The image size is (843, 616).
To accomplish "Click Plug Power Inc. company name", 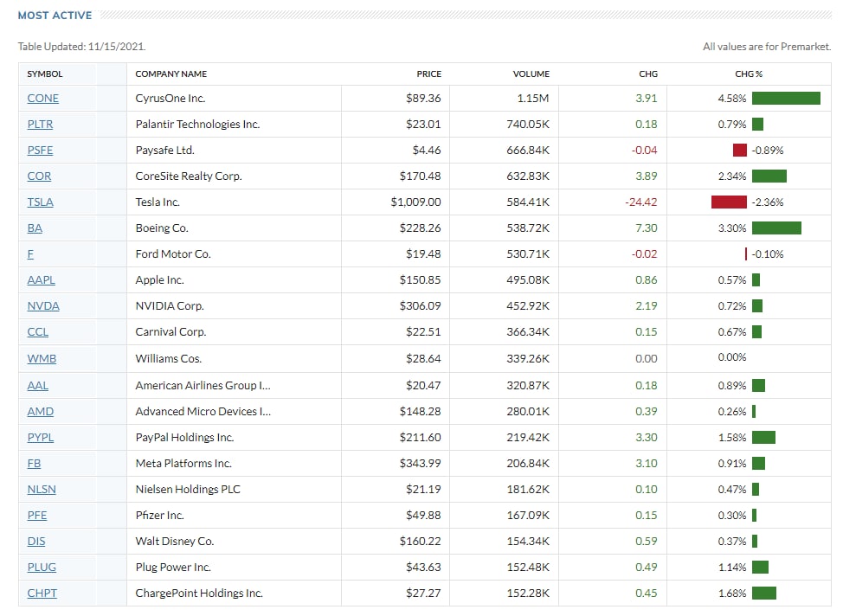I will coord(173,568).
